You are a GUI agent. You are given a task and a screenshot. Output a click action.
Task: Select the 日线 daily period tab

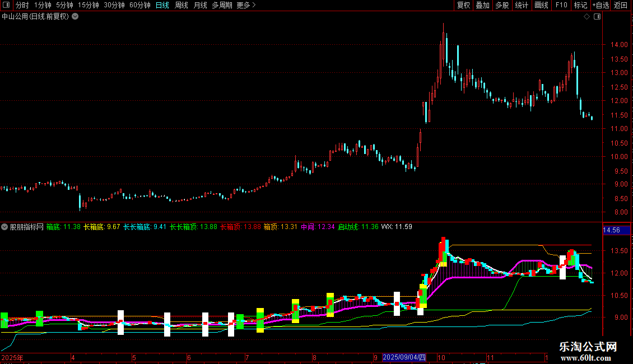click(162, 5)
